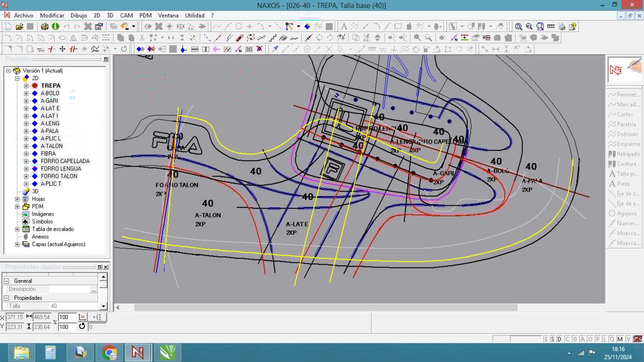Click the open folder icon in toolbar

[x=19, y=27]
